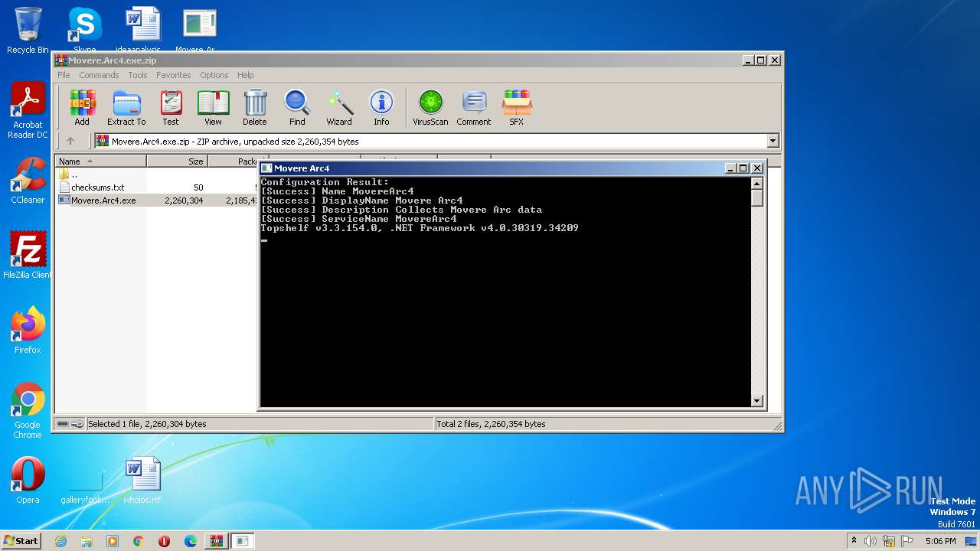Click the View file toolbar icon
Viewport: 980px width, 551px height.
(213, 108)
